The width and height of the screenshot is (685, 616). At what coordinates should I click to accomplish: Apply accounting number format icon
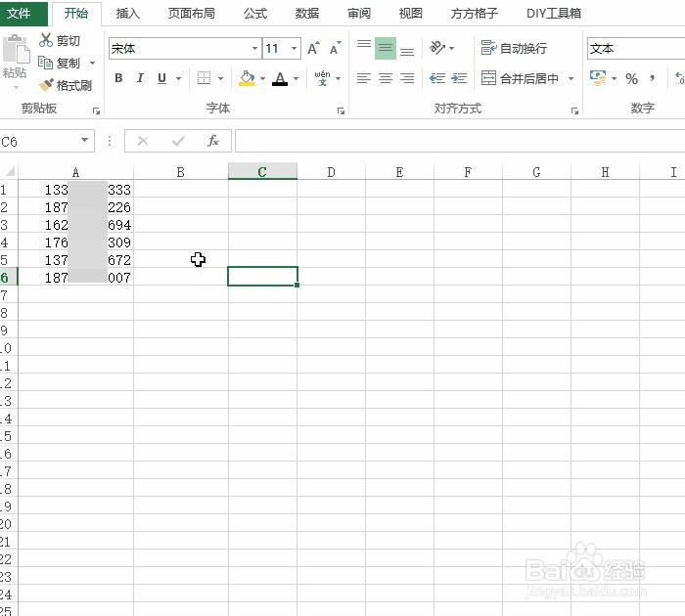(598, 78)
